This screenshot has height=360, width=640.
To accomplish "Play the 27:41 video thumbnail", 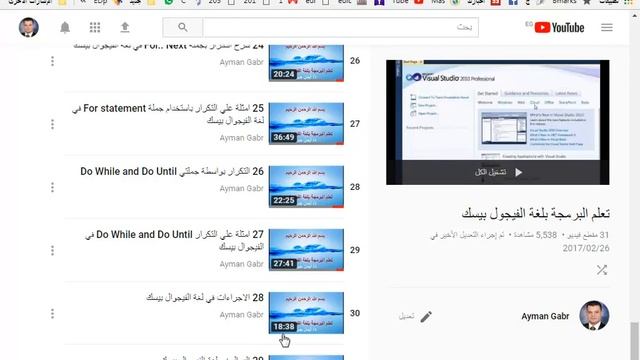I will [306, 250].
